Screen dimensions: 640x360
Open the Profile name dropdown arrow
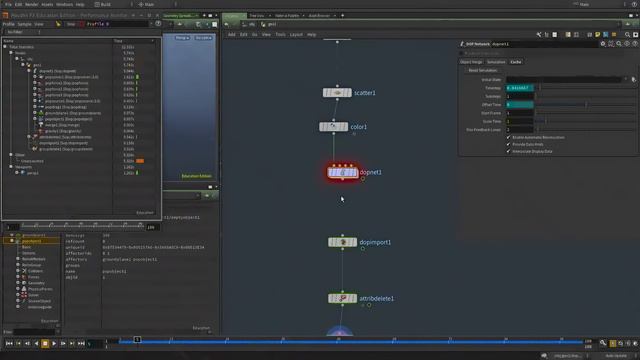pos(152,24)
